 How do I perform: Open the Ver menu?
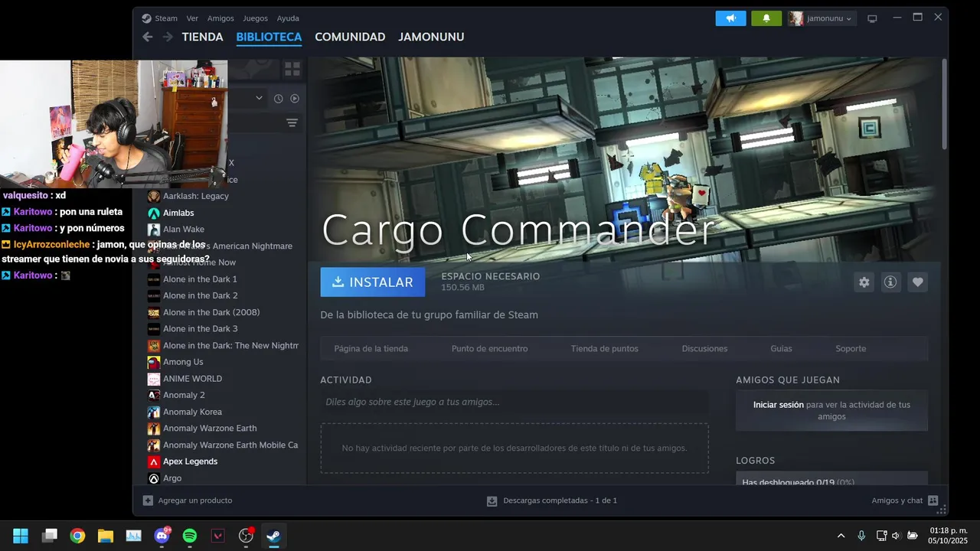(192, 18)
